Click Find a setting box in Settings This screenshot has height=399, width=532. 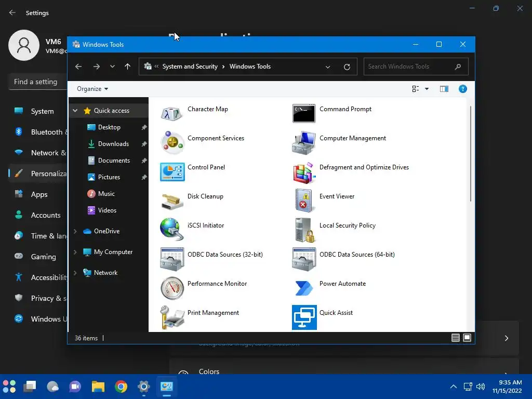[x=38, y=82]
